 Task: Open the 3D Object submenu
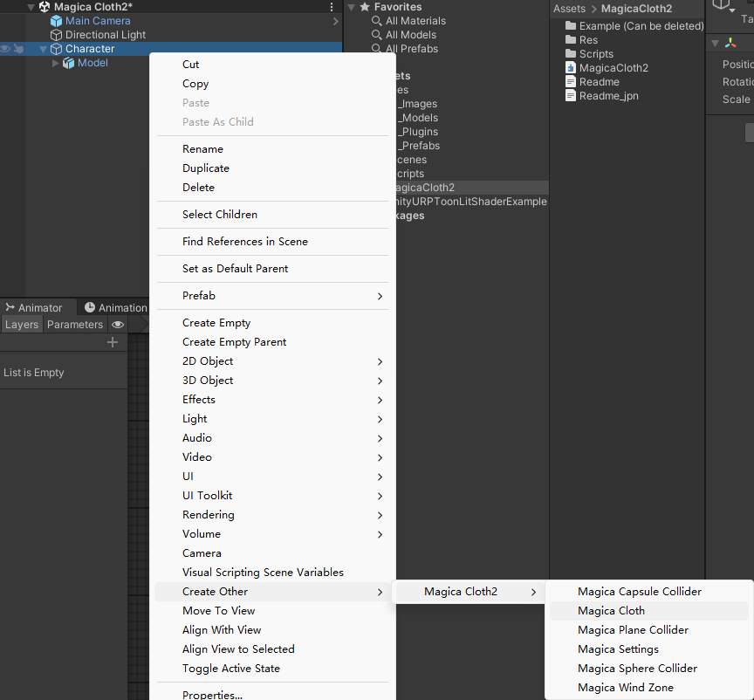[x=272, y=381]
